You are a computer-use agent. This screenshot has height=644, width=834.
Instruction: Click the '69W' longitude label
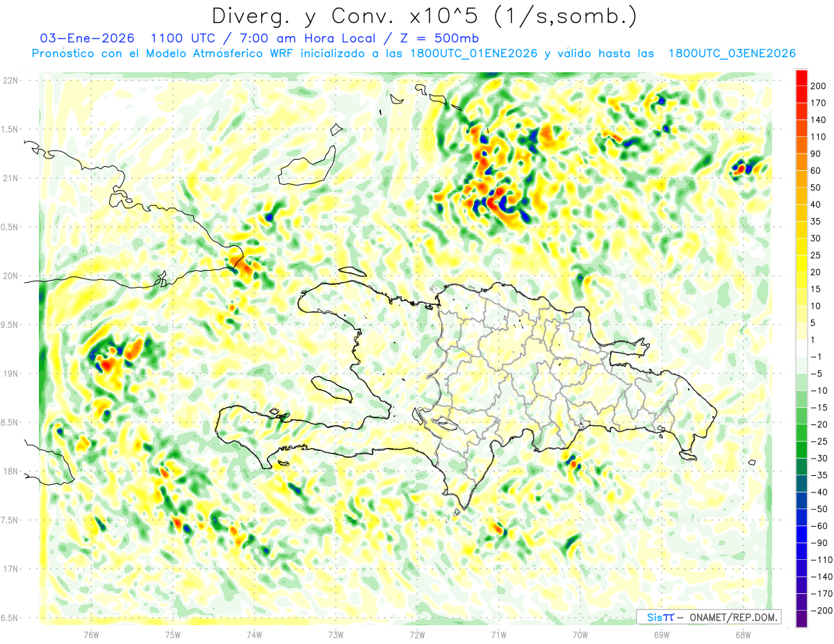[662, 635]
